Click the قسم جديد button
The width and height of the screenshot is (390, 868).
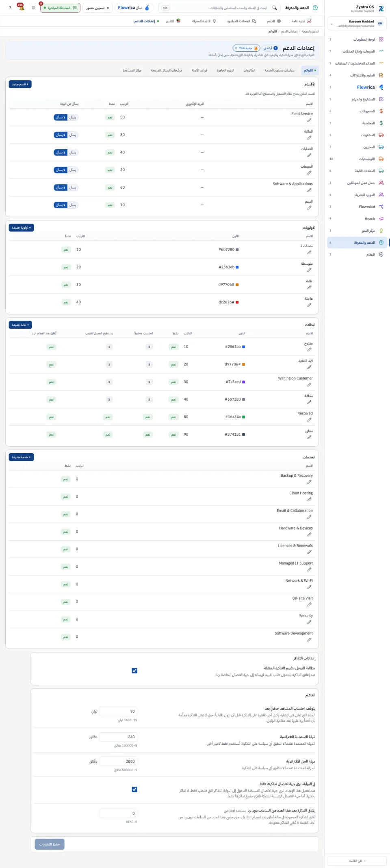pos(20,84)
